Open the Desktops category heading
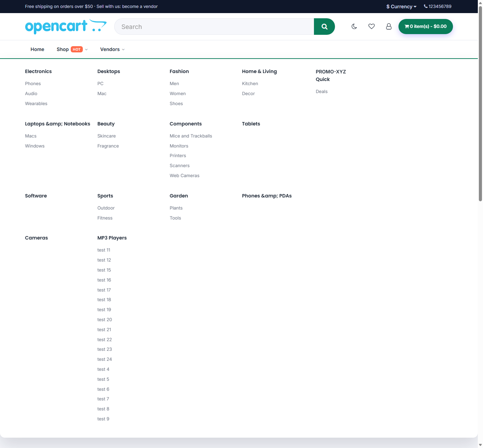This screenshot has width=483, height=448. tap(109, 71)
